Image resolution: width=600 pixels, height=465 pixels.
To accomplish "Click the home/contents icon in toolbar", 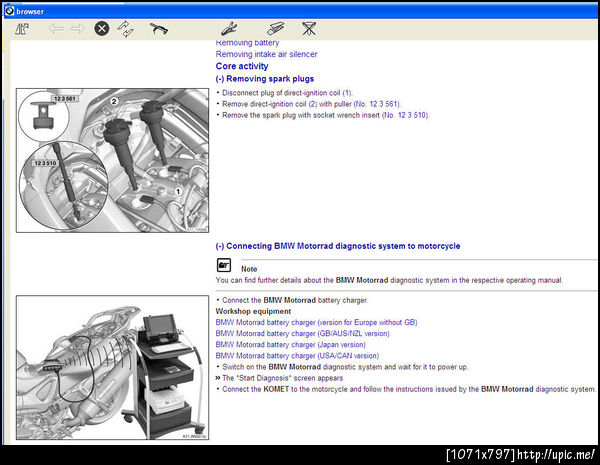I will [x=22, y=29].
